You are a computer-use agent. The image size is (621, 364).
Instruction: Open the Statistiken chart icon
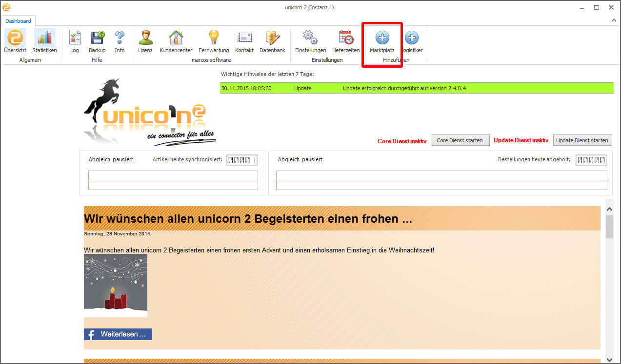coord(44,38)
